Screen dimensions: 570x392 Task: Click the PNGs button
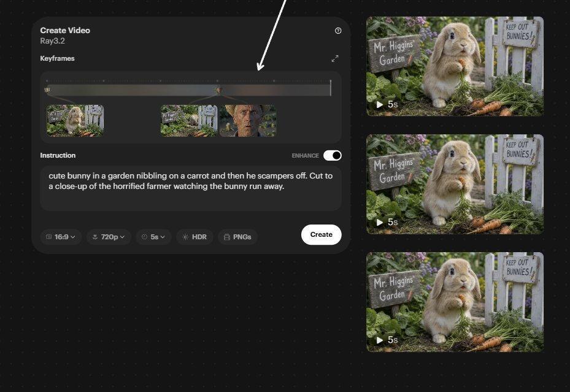(237, 237)
